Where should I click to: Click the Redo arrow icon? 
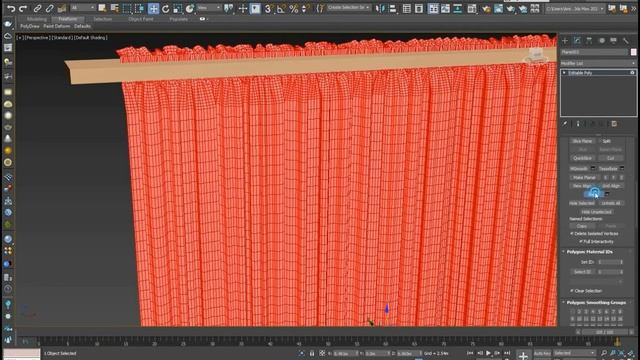click(23, 8)
